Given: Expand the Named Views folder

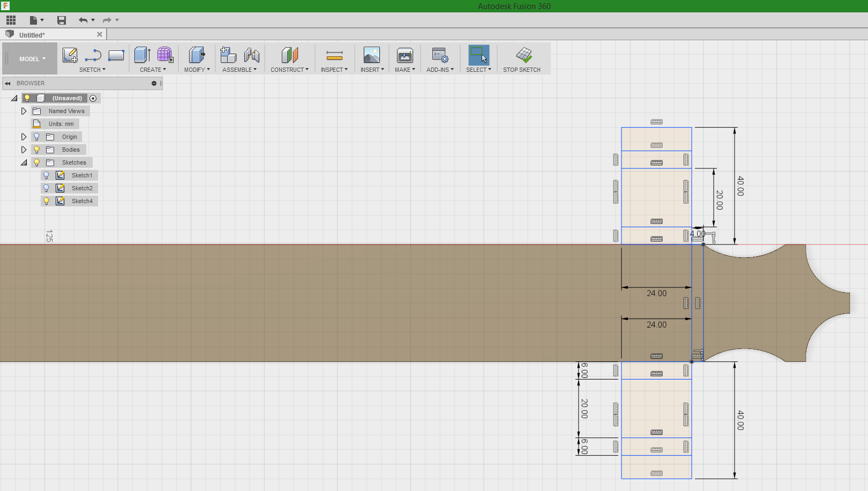Looking at the screenshot, I should click(24, 111).
